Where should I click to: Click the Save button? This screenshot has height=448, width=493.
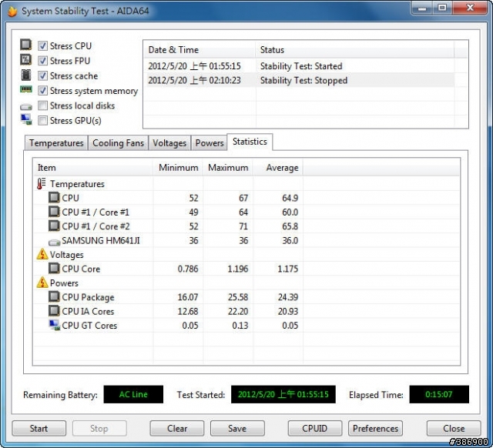(237, 428)
